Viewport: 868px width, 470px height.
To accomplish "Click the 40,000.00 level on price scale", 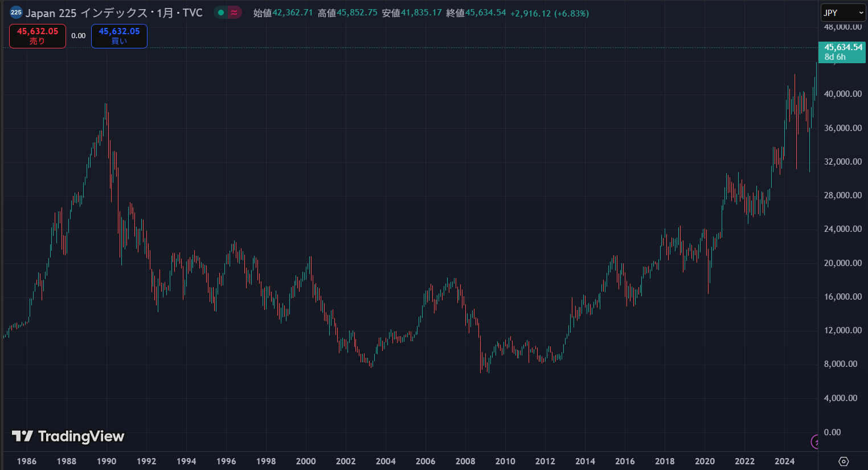I will tap(842, 94).
